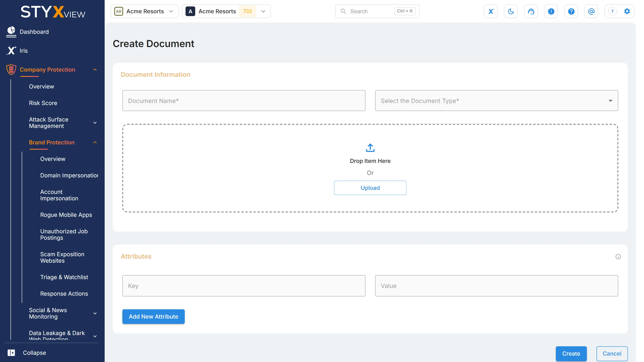Click the Attributes info icon
Viewport: 644px width, 362px height.
click(x=618, y=257)
